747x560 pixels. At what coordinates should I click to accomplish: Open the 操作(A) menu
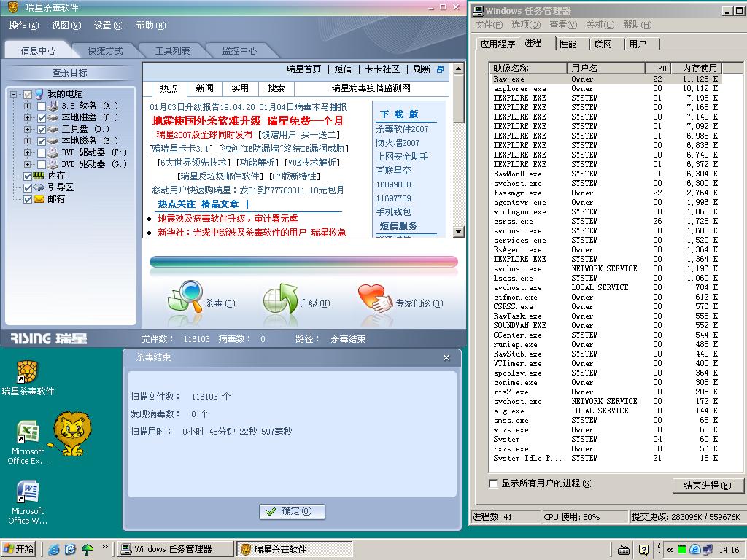click(24, 26)
